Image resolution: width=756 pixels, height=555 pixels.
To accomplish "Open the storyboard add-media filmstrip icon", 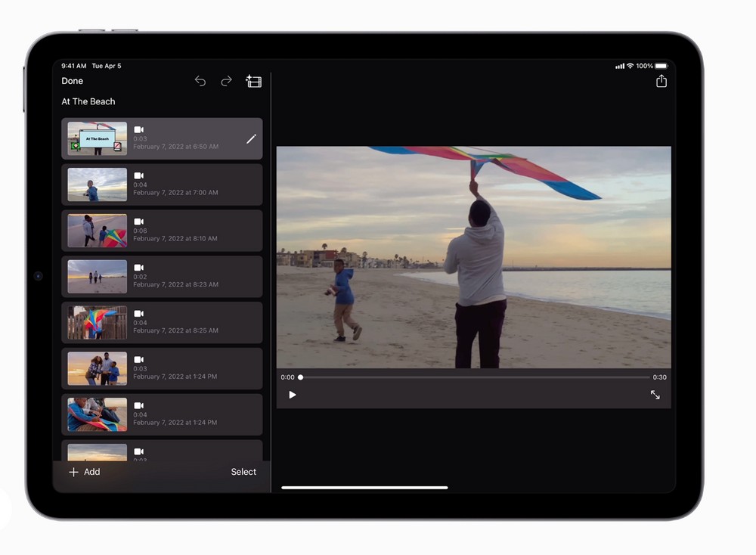I will tap(254, 81).
